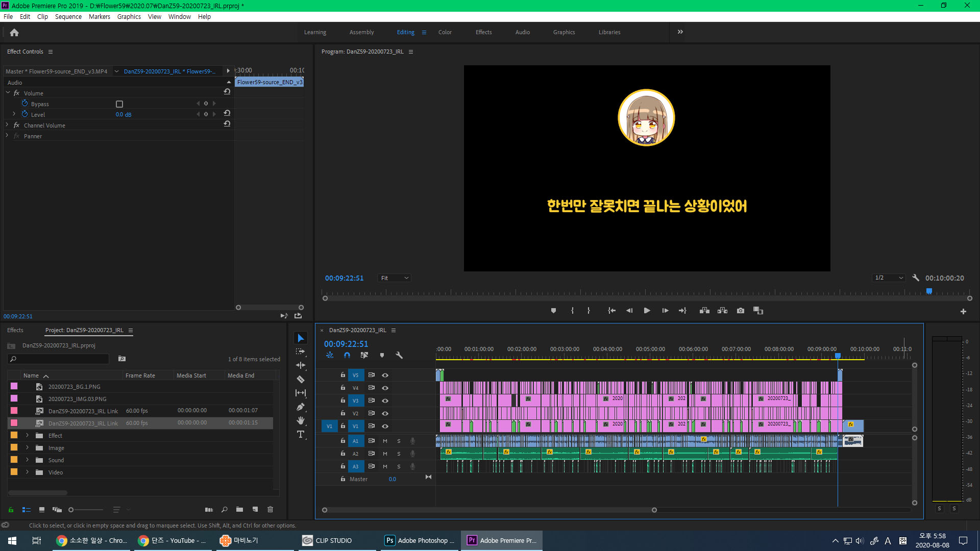This screenshot has width=980, height=551.
Task: Solo audio track A2
Action: [399, 454]
